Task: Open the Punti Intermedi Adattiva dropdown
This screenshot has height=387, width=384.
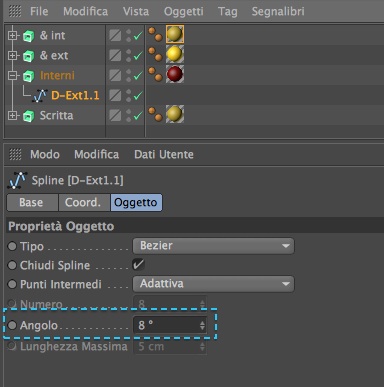Action: pos(213,284)
